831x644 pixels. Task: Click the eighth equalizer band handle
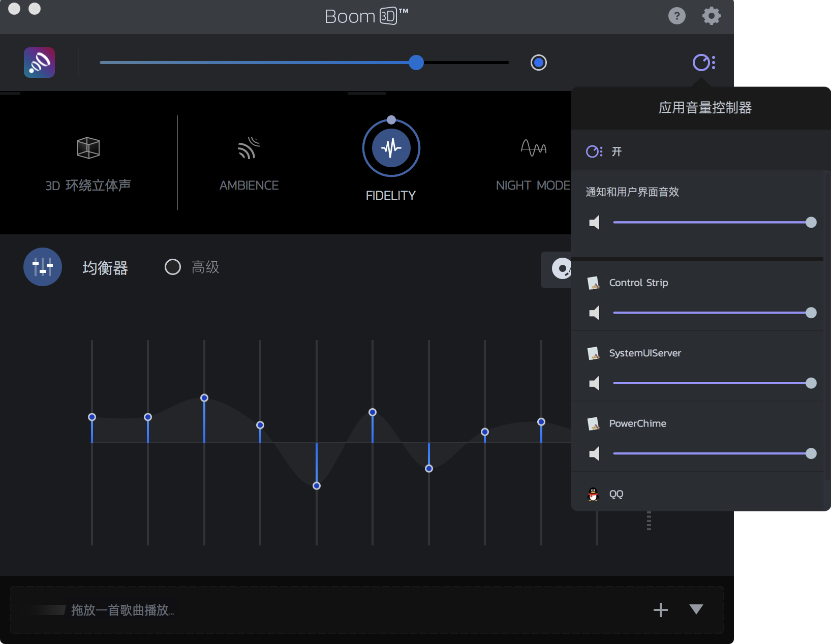coord(485,432)
